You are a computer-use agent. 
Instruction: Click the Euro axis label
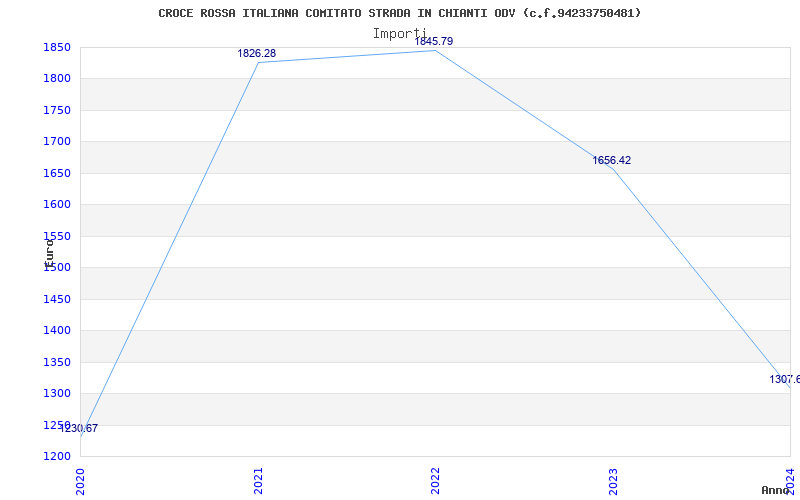(x=49, y=253)
